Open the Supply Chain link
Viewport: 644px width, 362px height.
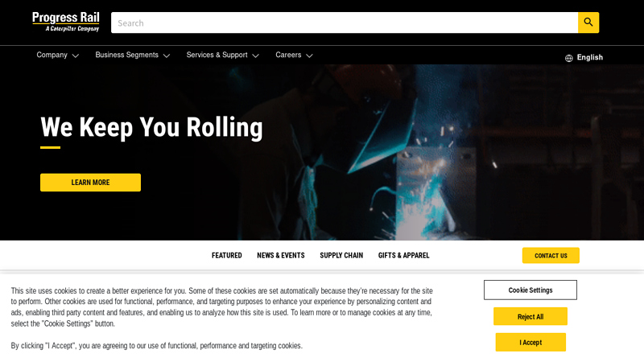point(341,255)
